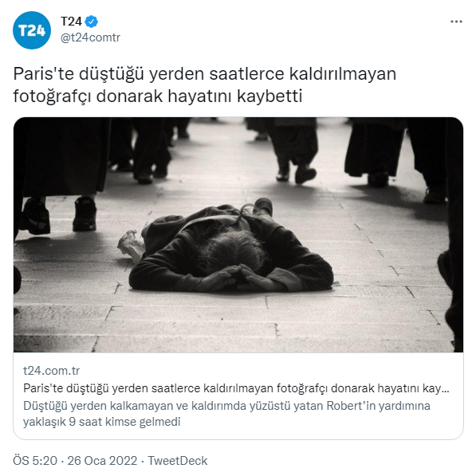The image size is (476, 472).
Task: Open the T24 round profile avatar
Action: click(32, 30)
